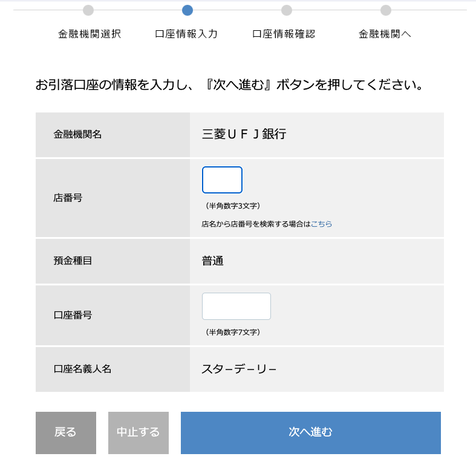Click the third progress step dot
The image size is (476, 465).
[x=287, y=10]
